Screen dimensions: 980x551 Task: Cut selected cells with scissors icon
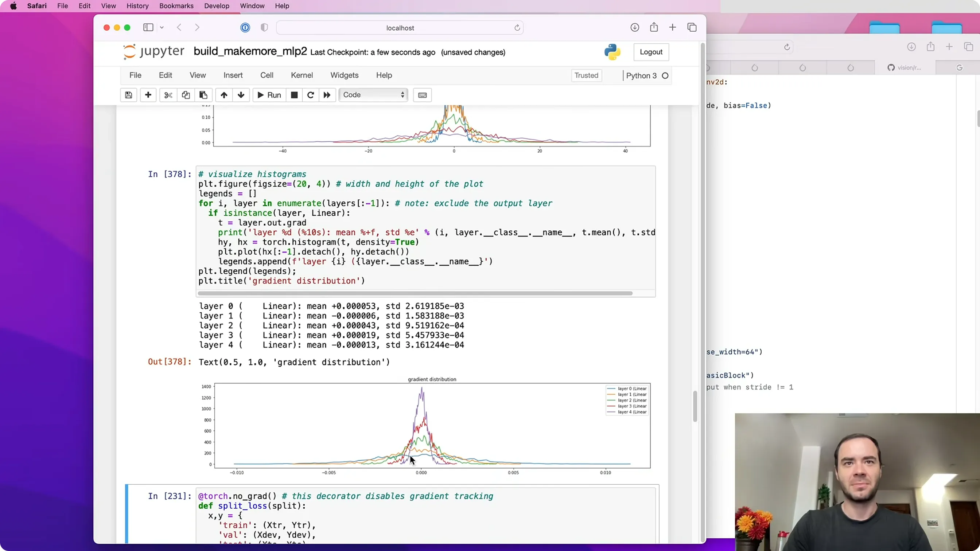click(168, 95)
